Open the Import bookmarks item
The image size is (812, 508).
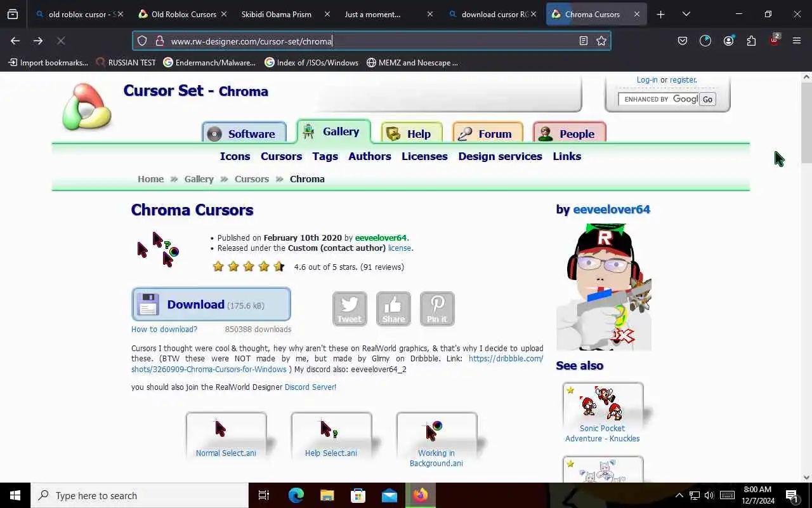coord(48,62)
